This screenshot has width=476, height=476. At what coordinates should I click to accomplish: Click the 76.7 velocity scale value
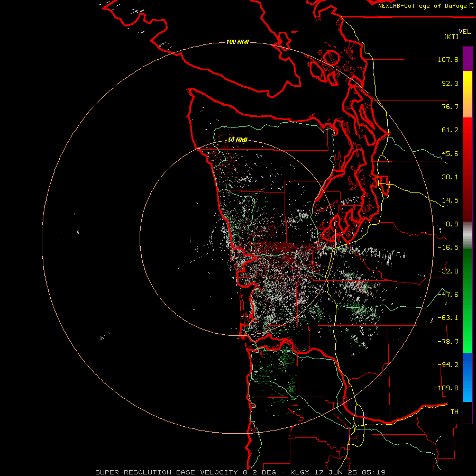[450, 106]
